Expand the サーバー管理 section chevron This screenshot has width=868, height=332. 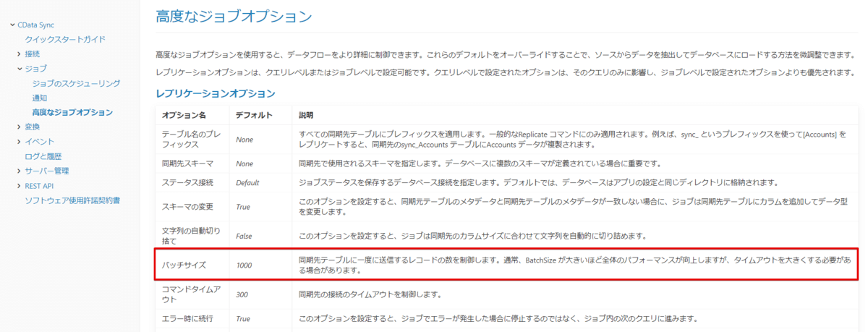[x=20, y=171]
